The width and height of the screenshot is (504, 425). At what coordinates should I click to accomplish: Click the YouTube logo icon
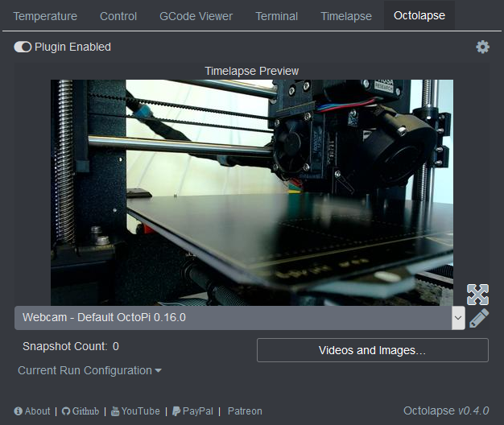[x=115, y=411]
